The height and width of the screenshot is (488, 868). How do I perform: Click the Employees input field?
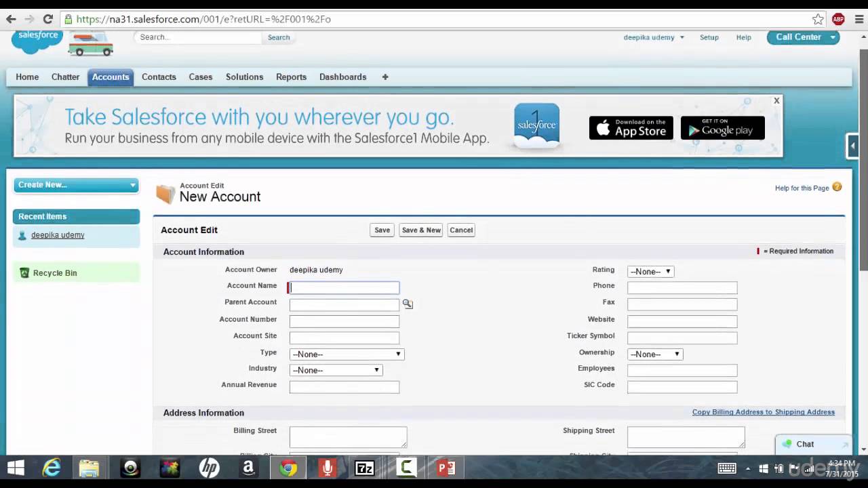[x=682, y=371]
